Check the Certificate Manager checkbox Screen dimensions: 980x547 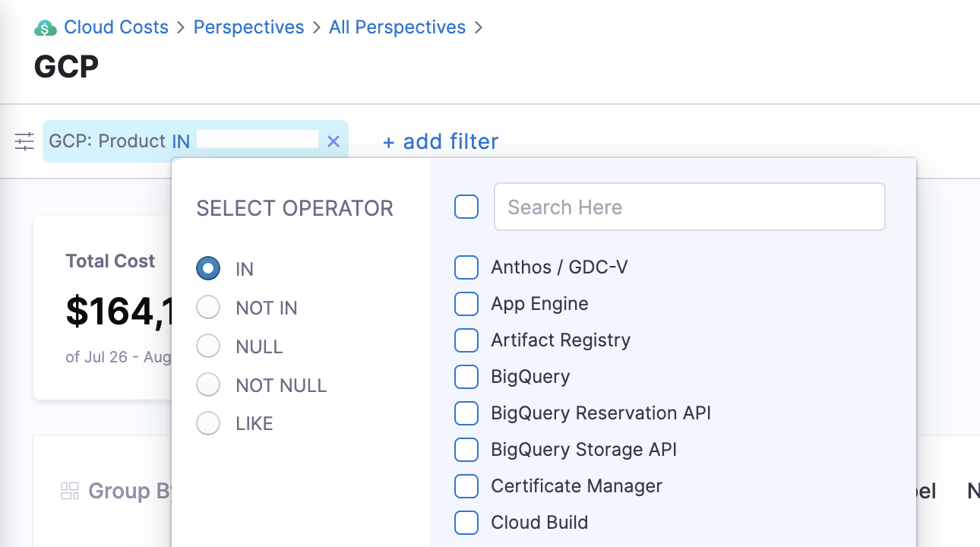click(466, 486)
